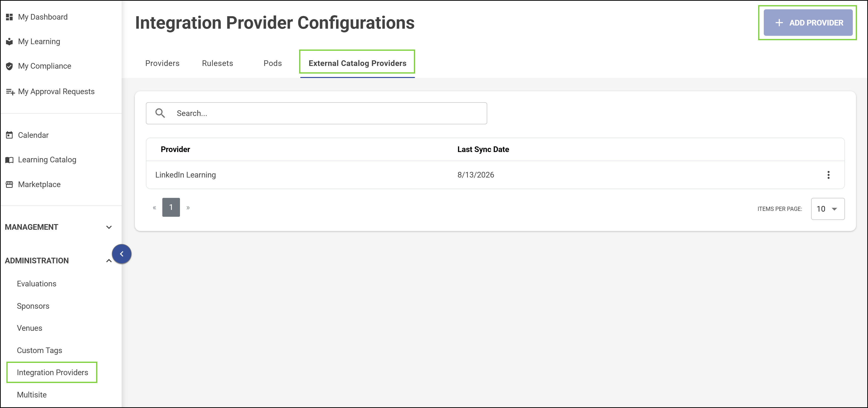The width and height of the screenshot is (868, 408).
Task: Open the Calendar icon in sidebar
Action: [x=9, y=135]
